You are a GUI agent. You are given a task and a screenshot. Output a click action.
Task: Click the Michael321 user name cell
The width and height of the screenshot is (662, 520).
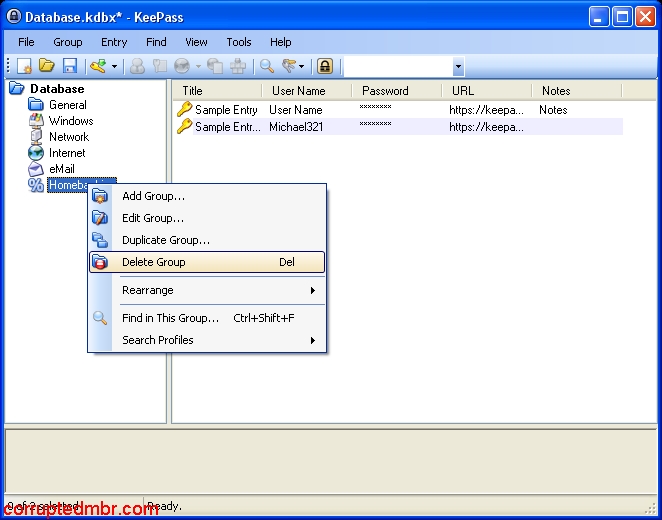(296, 127)
